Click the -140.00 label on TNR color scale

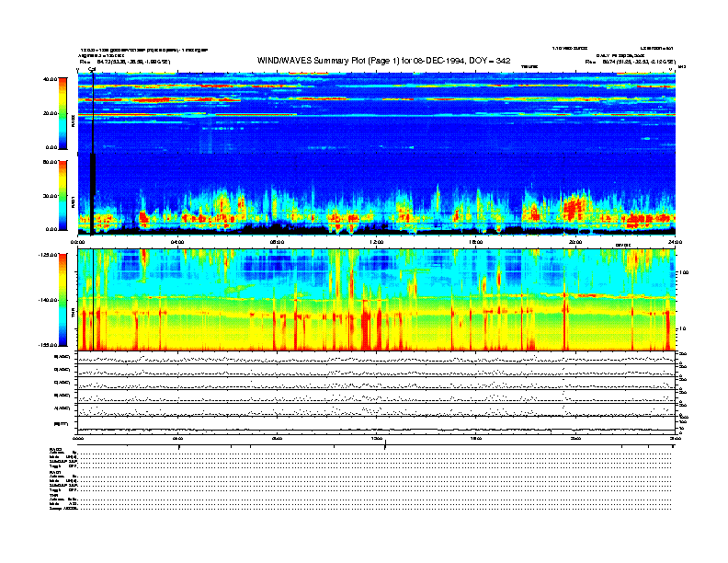[x=48, y=300]
